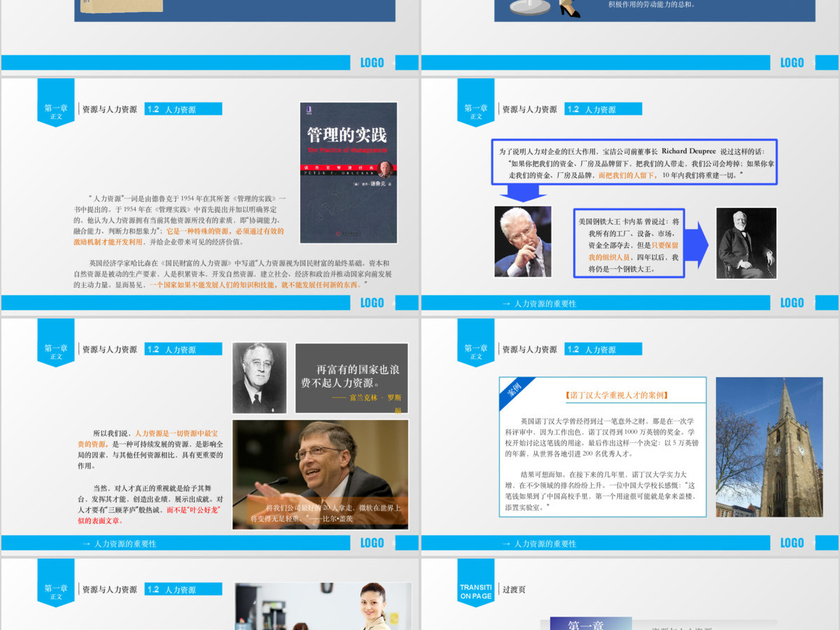Click the 管理的实践 book cover image
The width and height of the screenshot is (840, 630).
point(348,173)
